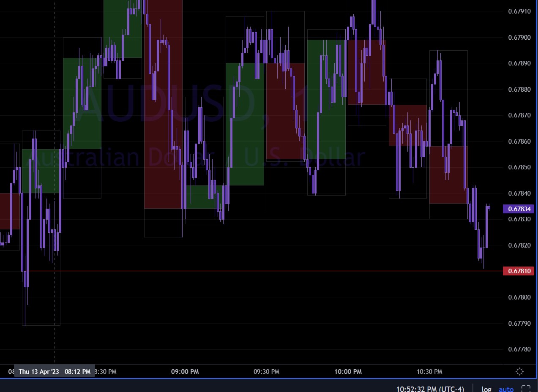Screen dimensions: 538x392
Task: Click the red 0.67810 price line label
Action: 519,271
